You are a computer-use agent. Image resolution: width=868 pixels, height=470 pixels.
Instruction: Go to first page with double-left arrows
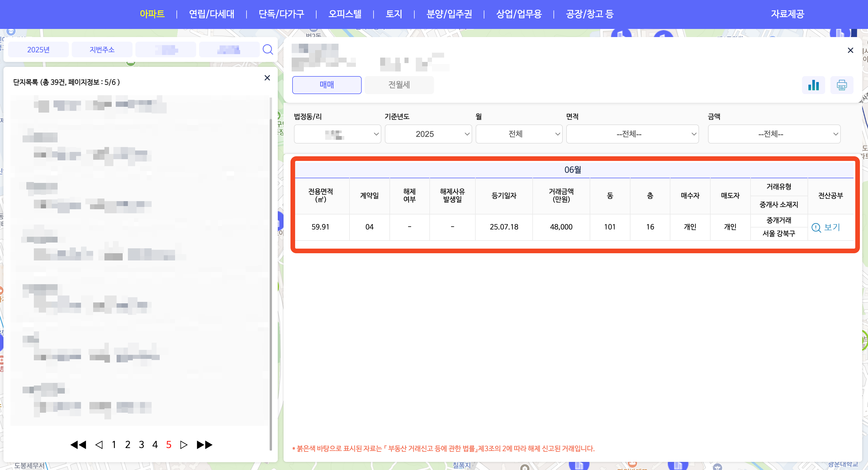pyautogui.click(x=78, y=445)
